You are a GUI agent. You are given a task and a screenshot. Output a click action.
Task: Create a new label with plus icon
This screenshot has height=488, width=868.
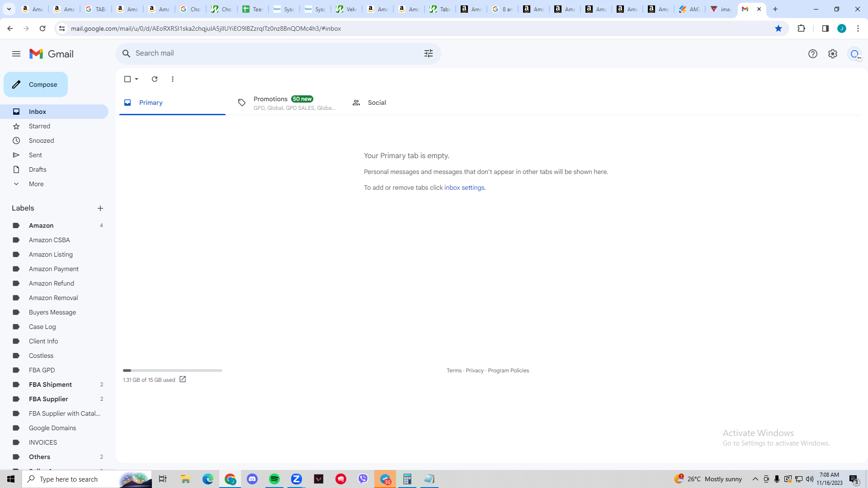click(x=100, y=208)
